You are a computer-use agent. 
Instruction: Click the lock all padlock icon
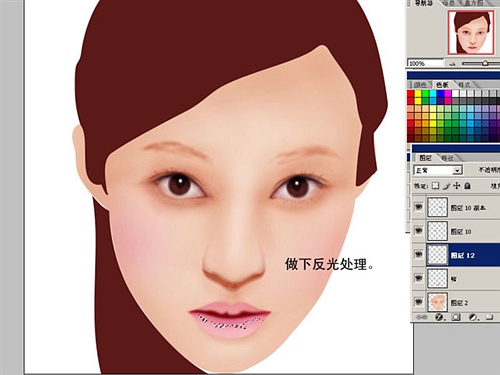point(467,186)
